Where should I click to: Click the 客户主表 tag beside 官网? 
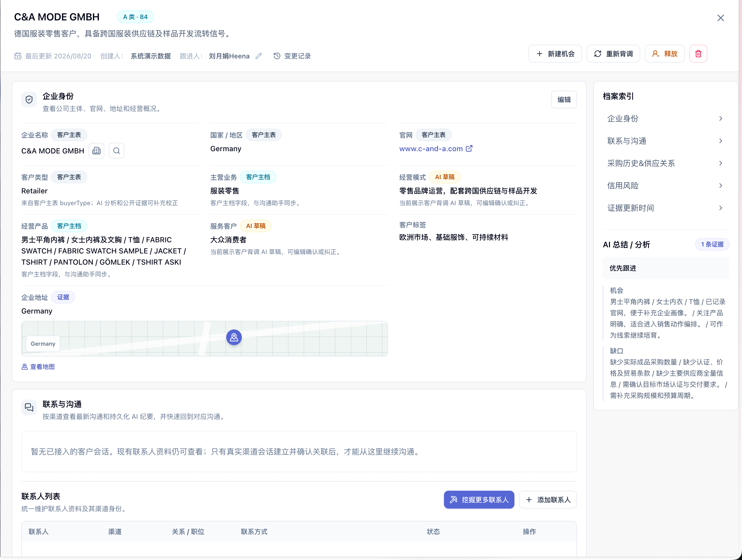(433, 135)
